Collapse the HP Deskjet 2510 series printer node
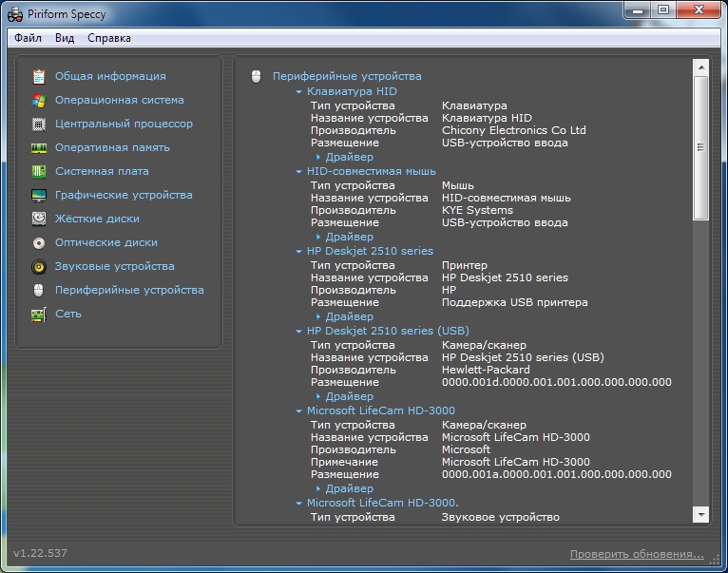 [x=299, y=252]
